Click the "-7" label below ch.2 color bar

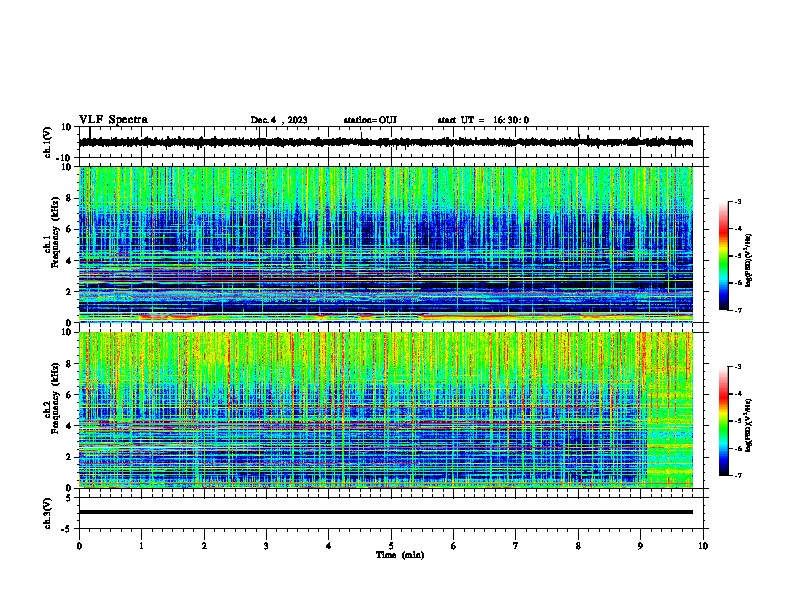coord(737,475)
